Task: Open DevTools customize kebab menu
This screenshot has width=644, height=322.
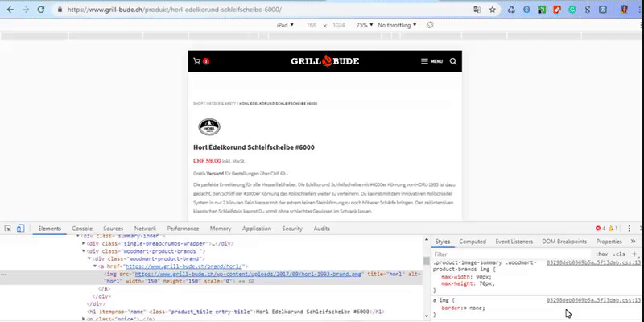Action: pos(630,229)
